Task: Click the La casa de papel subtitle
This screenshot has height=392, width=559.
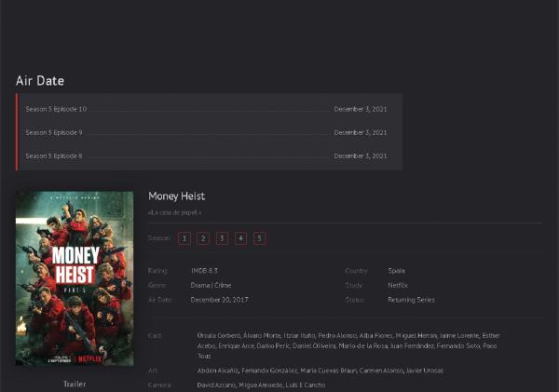Action: 174,212
